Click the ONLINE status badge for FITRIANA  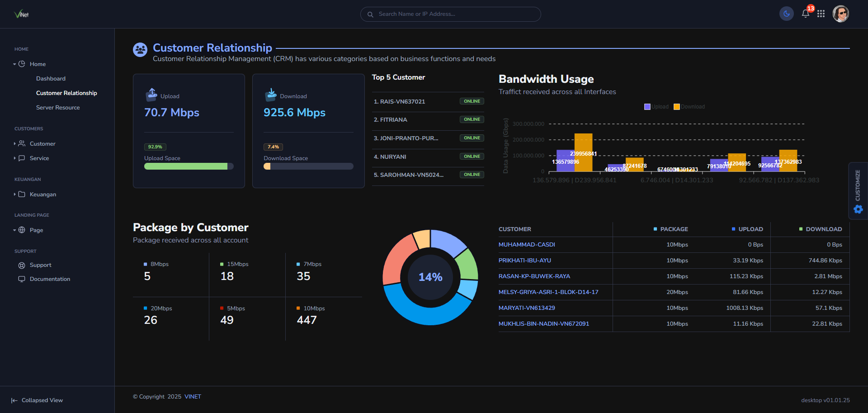click(x=472, y=119)
